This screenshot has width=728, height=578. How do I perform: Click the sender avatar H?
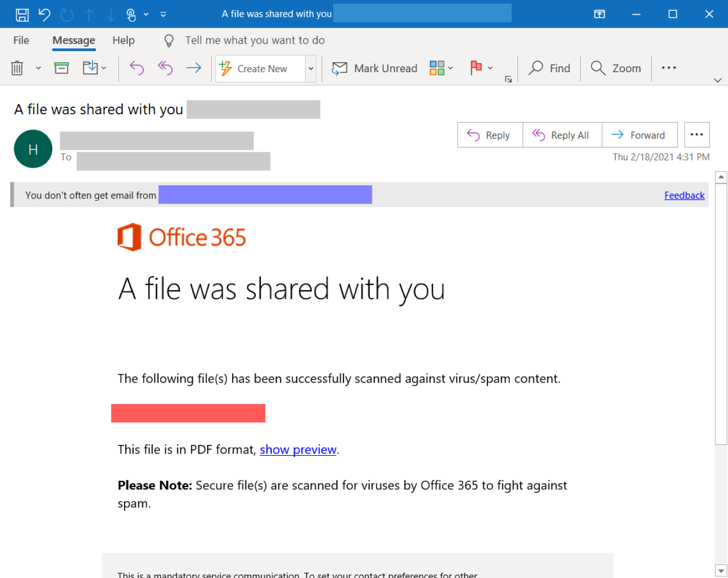click(33, 149)
